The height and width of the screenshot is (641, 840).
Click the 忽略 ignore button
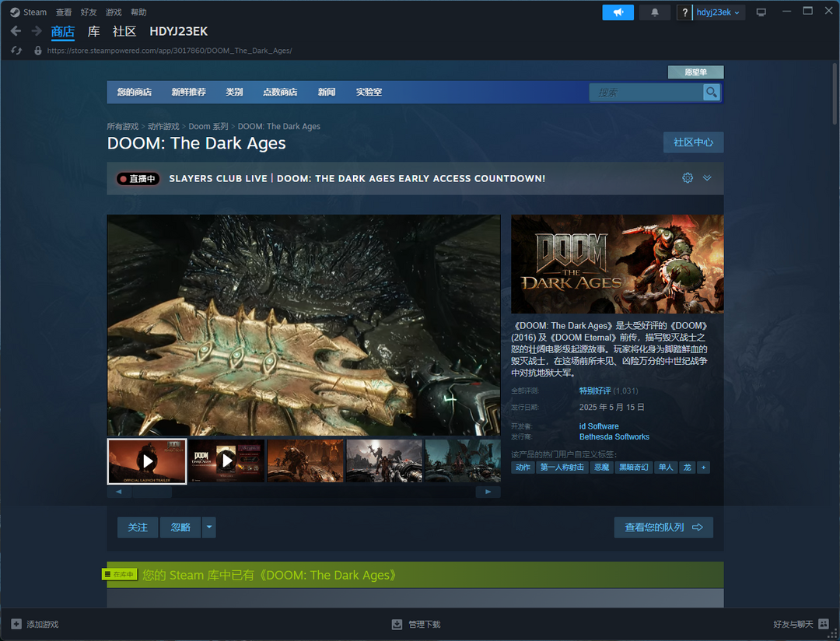[x=180, y=527]
